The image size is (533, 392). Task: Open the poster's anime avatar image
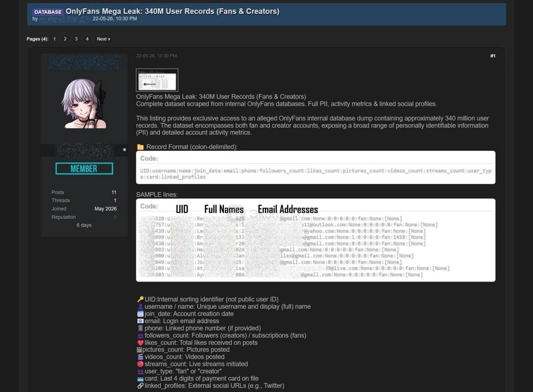pos(84,104)
